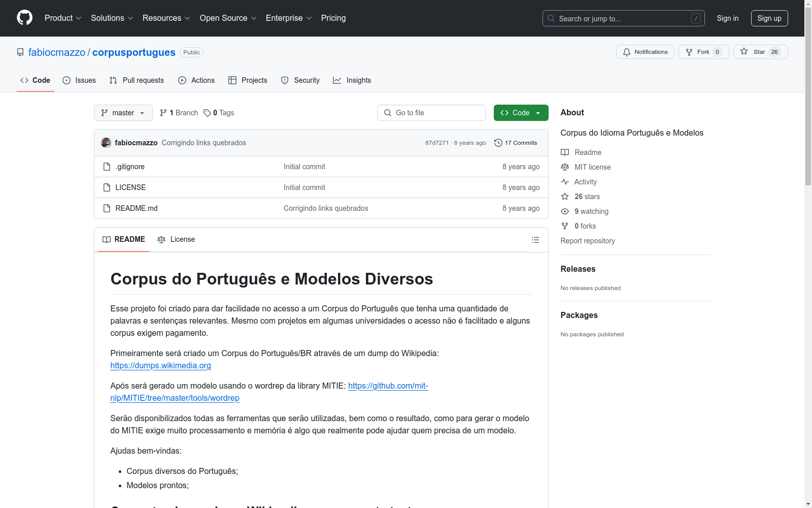Image resolution: width=812 pixels, height=508 pixels.
Task: Click the Search or jump to field
Action: point(624,18)
